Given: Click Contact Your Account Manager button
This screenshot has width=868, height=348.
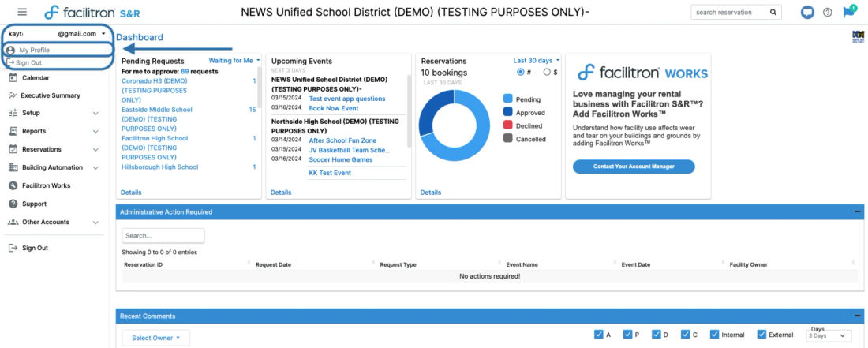Looking at the screenshot, I should [634, 167].
